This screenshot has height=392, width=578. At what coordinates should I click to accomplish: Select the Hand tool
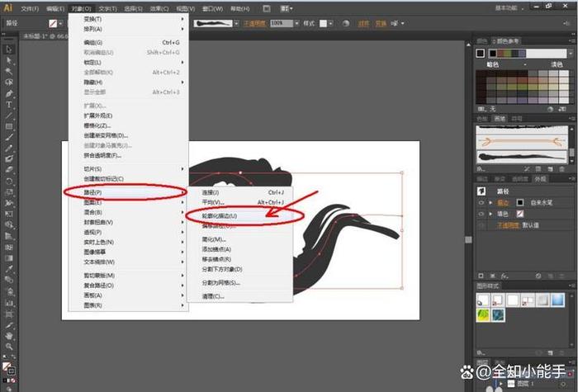(9, 336)
